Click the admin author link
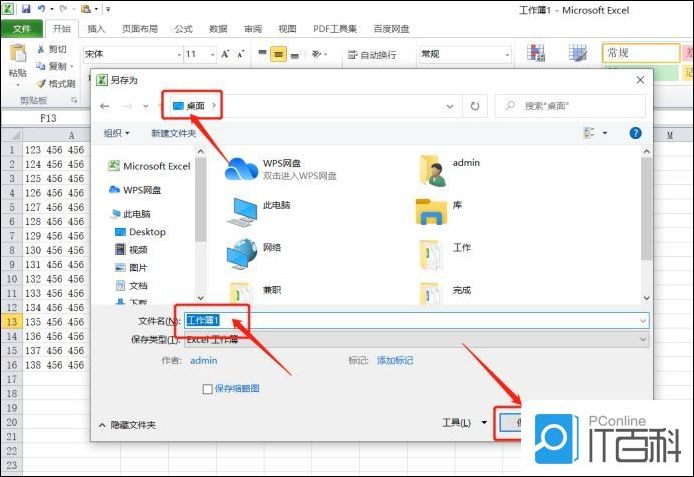Viewport: 694px width, 477px height. [204, 361]
